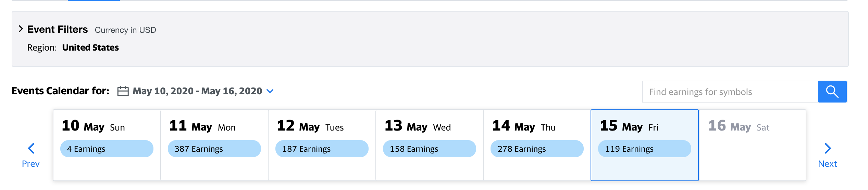
Task: Focus the Find earnings for symbols field
Action: click(x=730, y=92)
